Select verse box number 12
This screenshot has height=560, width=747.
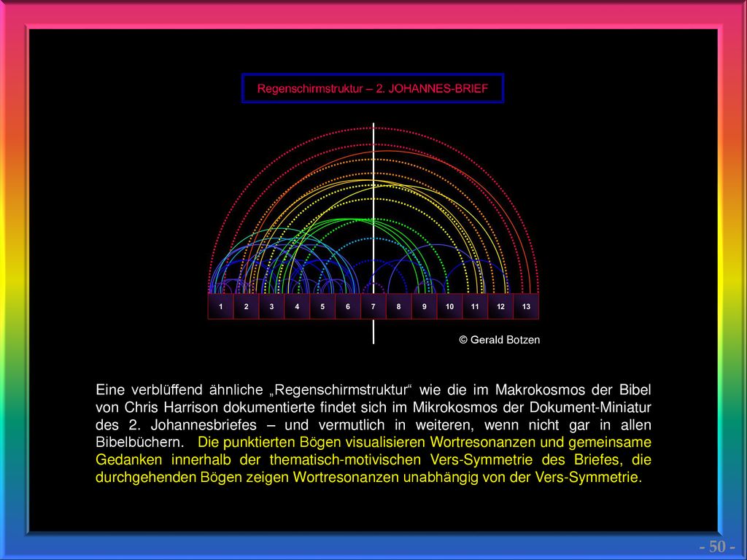click(x=500, y=306)
